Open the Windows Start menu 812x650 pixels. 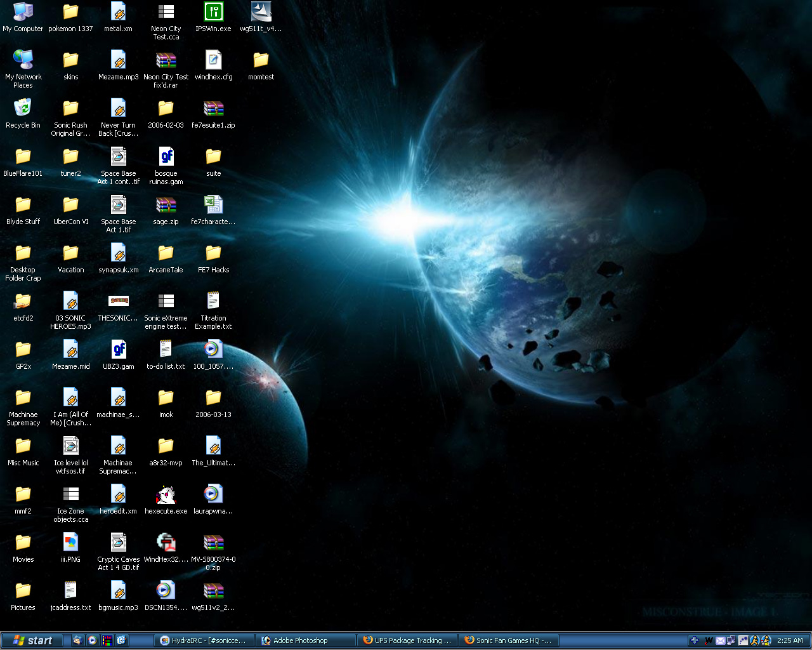pos(32,640)
